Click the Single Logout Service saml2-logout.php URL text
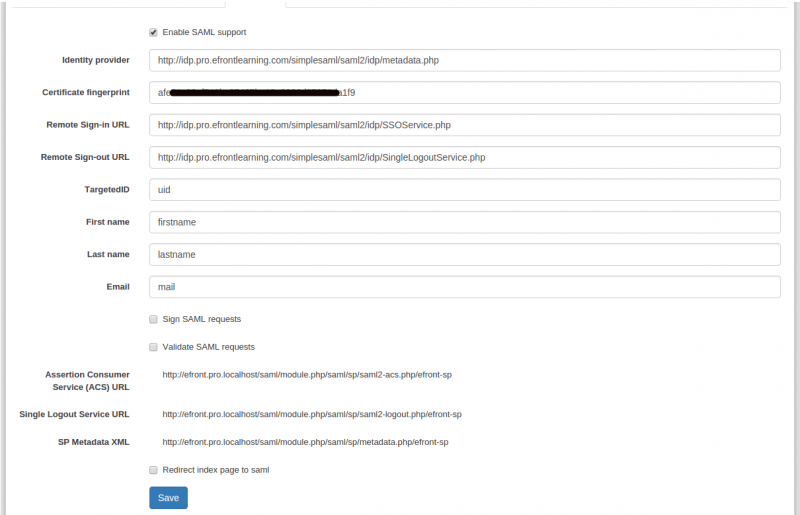 (x=311, y=414)
